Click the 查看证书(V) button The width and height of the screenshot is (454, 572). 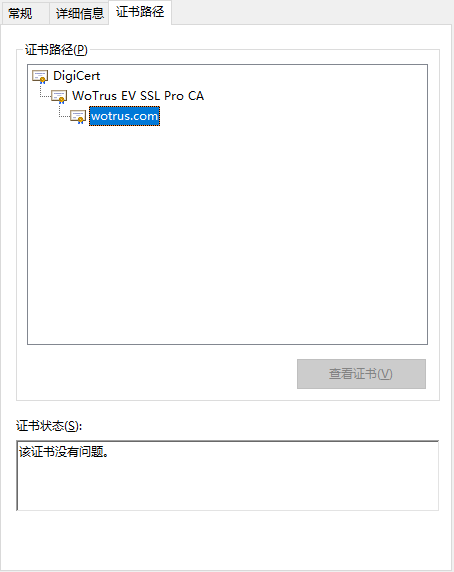point(361,374)
